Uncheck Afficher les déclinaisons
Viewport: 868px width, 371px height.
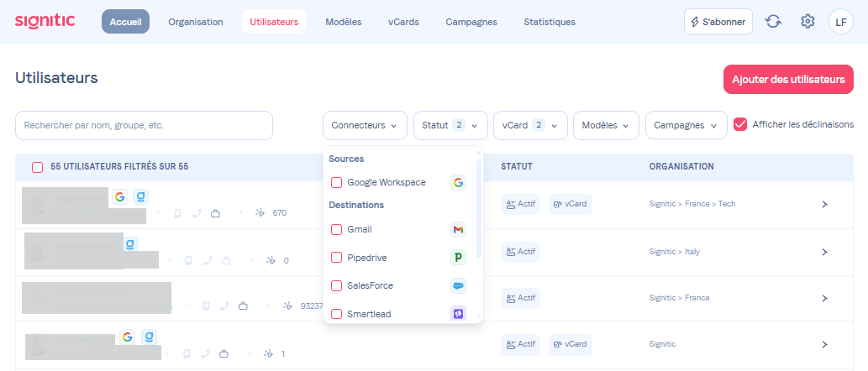tap(740, 124)
